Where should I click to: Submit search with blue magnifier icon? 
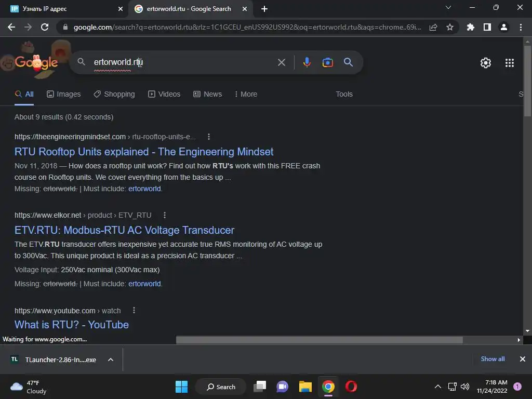[349, 62]
